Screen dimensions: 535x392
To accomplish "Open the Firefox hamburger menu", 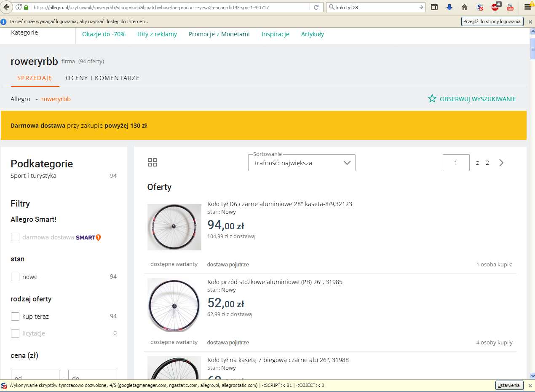I will point(527,7).
